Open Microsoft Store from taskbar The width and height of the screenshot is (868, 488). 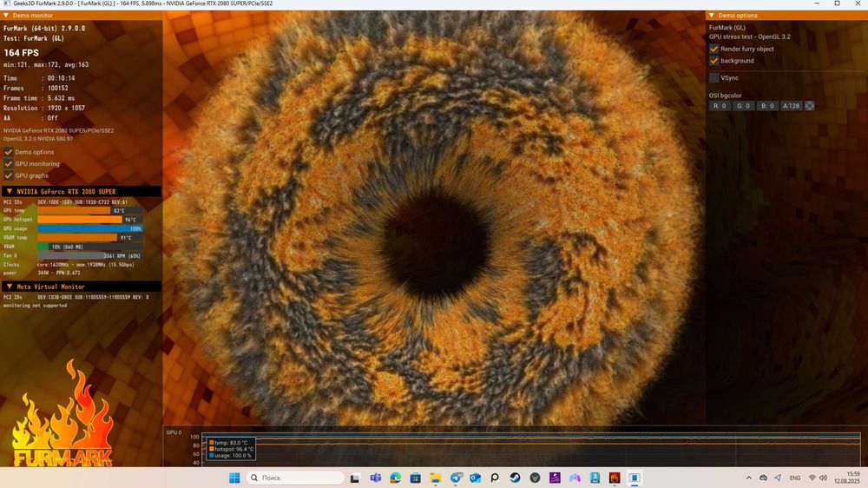pos(415,478)
